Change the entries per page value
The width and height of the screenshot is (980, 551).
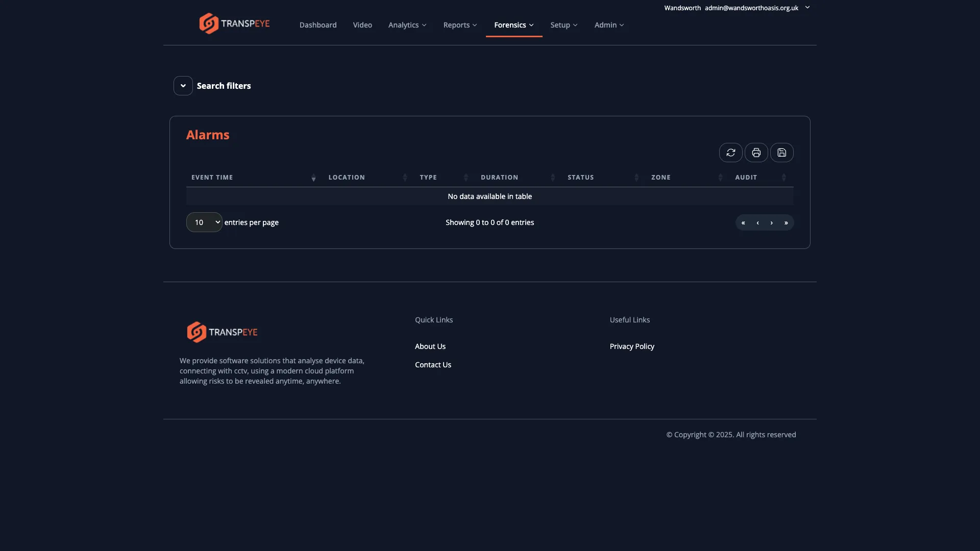(x=204, y=222)
